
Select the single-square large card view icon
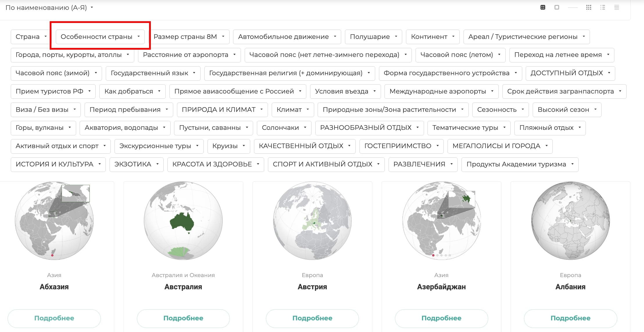[x=557, y=8]
